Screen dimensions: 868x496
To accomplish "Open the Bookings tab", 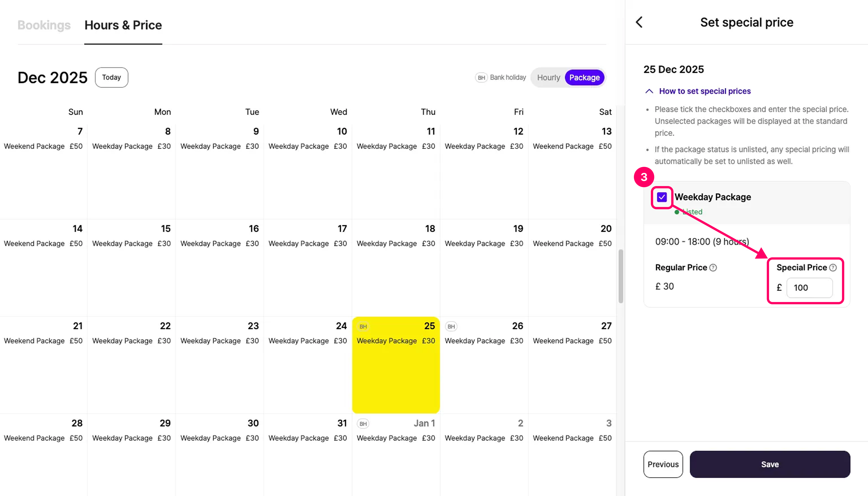I will [x=44, y=25].
